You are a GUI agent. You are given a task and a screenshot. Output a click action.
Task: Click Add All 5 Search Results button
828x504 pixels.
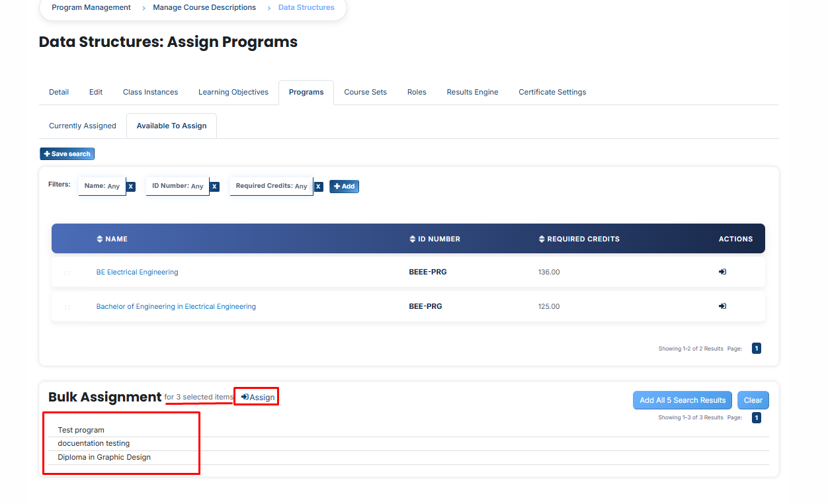pos(683,400)
